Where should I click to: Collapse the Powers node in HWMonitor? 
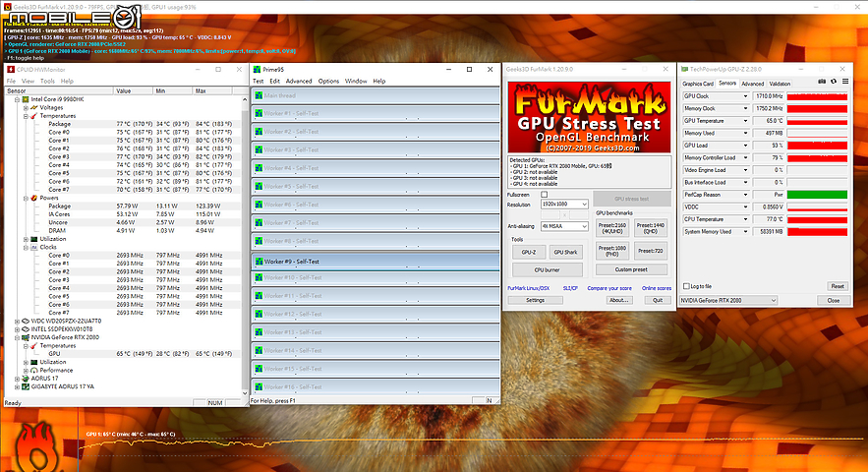click(26, 198)
